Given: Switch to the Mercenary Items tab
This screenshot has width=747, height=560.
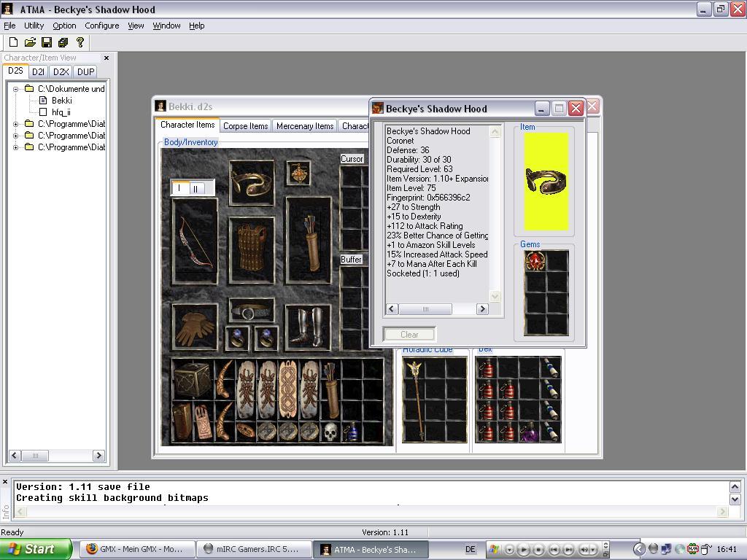Looking at the screenshot, I should (x=305, y=126).
